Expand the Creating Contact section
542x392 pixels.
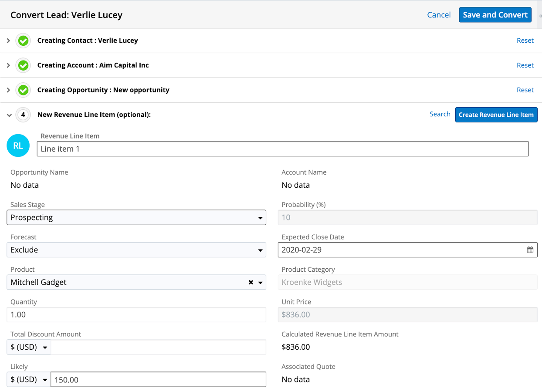pos(8,41)
